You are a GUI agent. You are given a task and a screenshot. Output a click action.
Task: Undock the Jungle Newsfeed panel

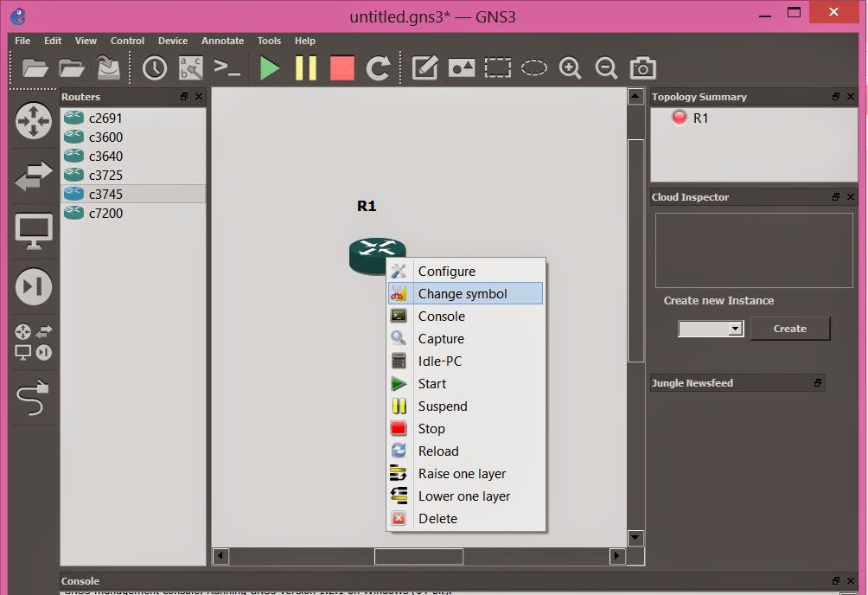818,383
